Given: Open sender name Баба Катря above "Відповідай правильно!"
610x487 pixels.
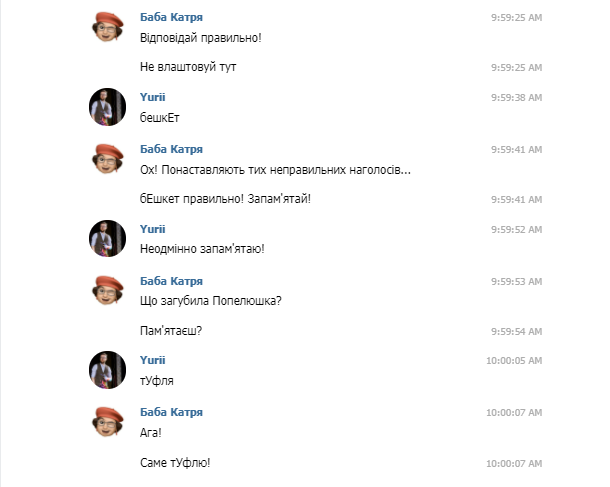Looking at the screenshot, I should coord(171,18).
